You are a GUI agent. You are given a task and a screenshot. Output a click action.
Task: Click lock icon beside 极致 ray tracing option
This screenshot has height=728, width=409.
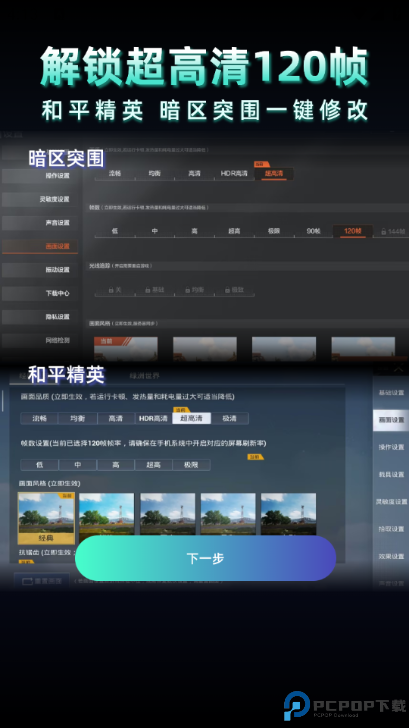[227, 290]
